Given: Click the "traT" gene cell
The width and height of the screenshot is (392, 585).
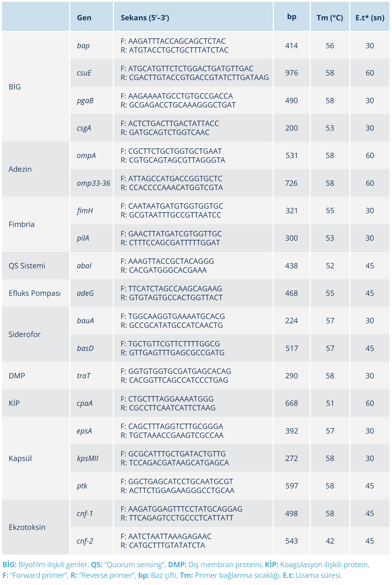Looking at the screenshot, I should click(x=84, y=376).
